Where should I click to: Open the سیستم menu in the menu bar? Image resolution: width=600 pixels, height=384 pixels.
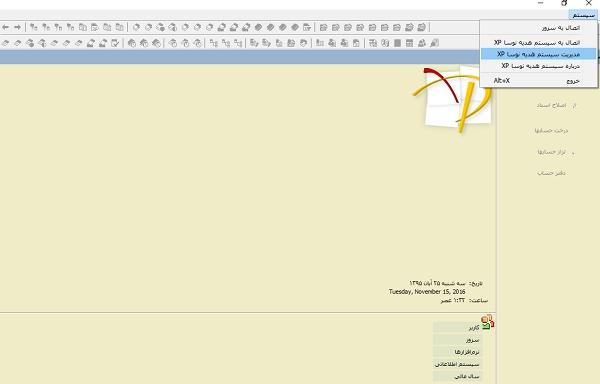click(583, 15)
